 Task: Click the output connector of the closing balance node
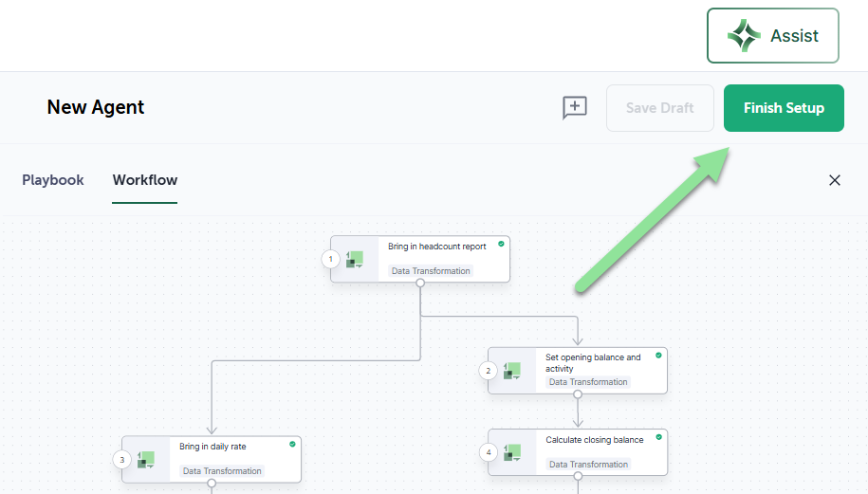click(578, 476)
